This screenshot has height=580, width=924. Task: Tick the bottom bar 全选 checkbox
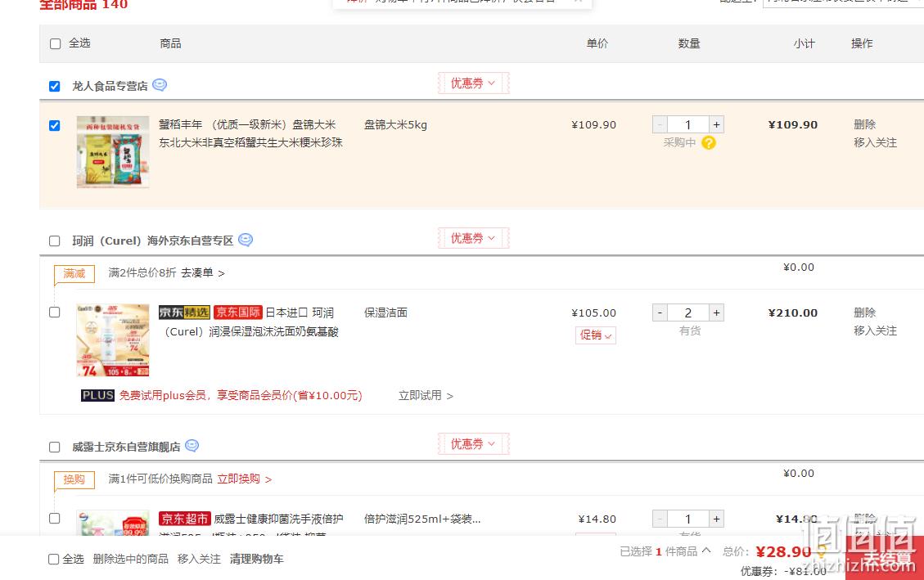tap(54, 559)
